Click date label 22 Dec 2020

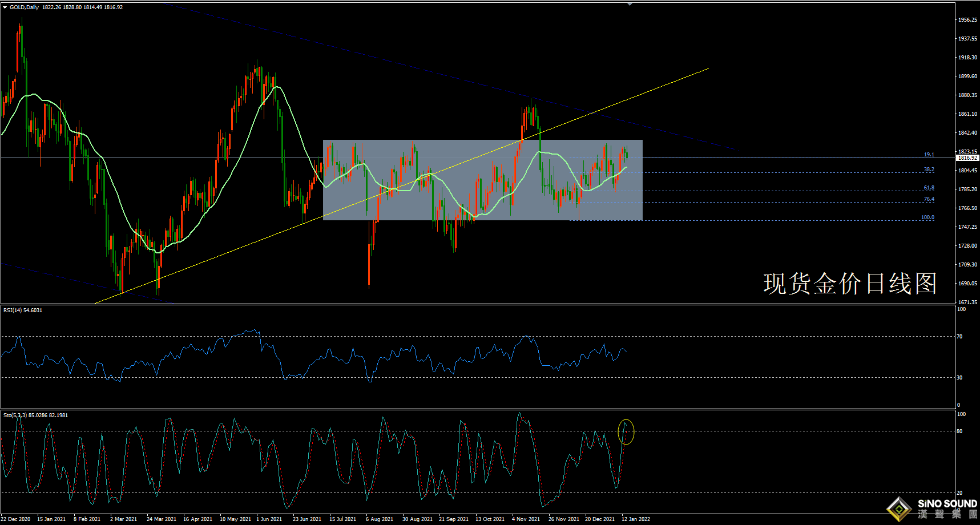(x=15, y=519)
